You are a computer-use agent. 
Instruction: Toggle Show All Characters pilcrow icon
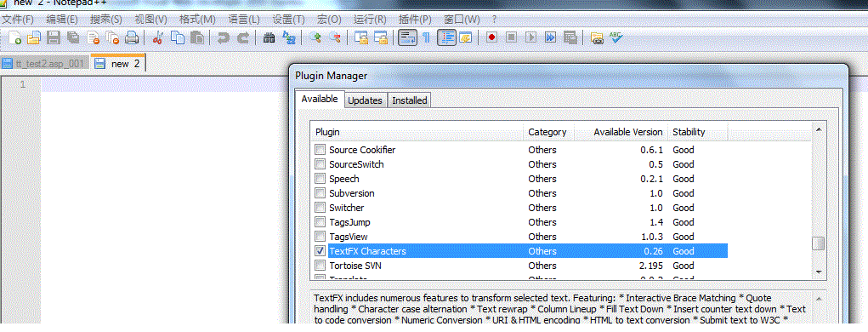coord(426,37)
